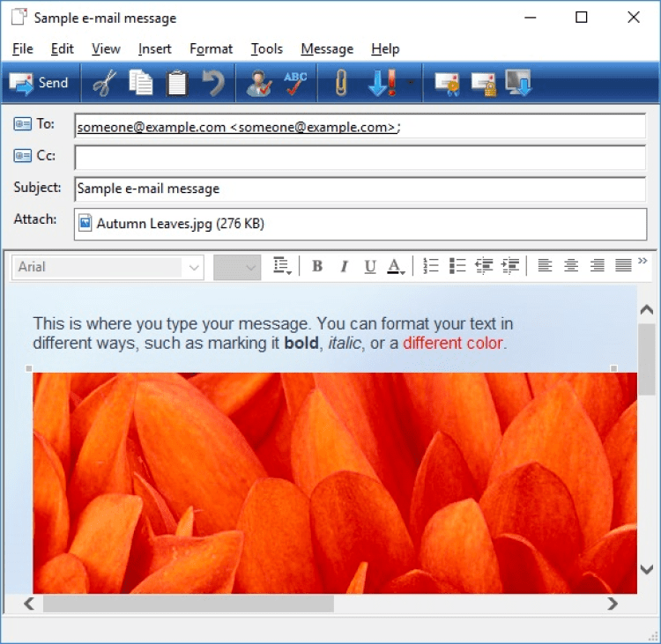The height and width of the screenshot is (644, 661).
Task: Run the ABC spelling check
Action: click(295, 83)
